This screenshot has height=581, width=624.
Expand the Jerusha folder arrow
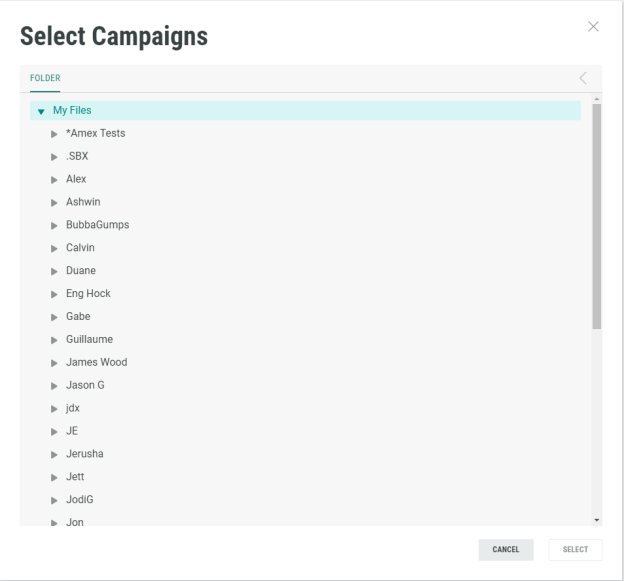pos(55,454)
